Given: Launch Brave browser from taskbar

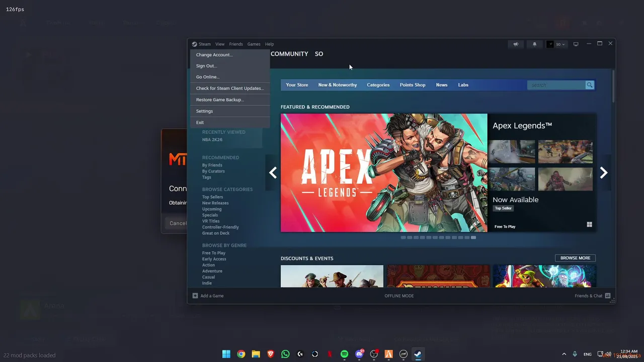Looking at the screenshot, I should (x=271, y=354).
